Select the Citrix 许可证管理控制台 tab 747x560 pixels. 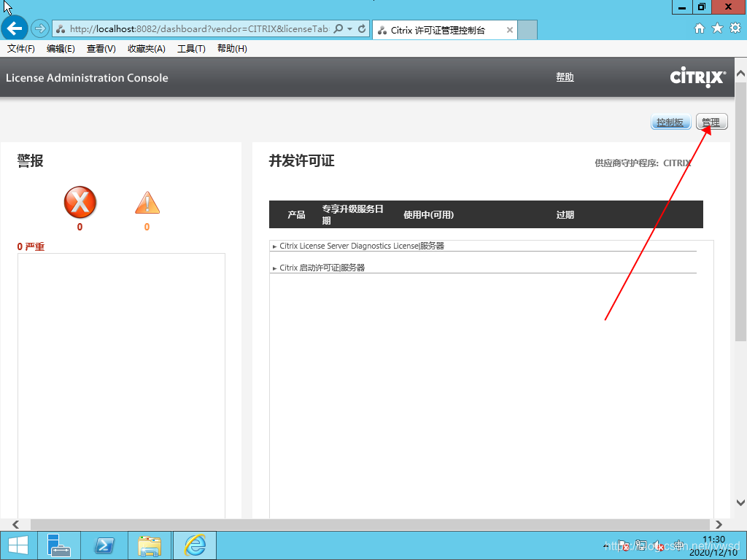pyautogui.click(x=437, y=31)
